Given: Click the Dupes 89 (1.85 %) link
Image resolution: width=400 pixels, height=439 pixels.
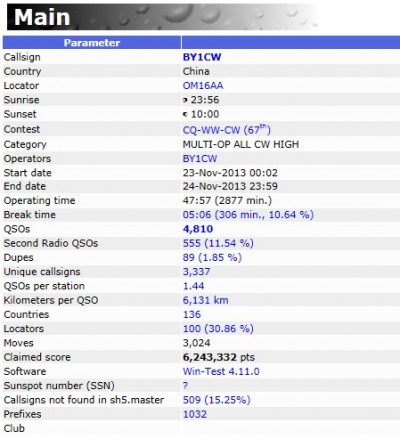Looking at the screenshot, I should 212,258.
